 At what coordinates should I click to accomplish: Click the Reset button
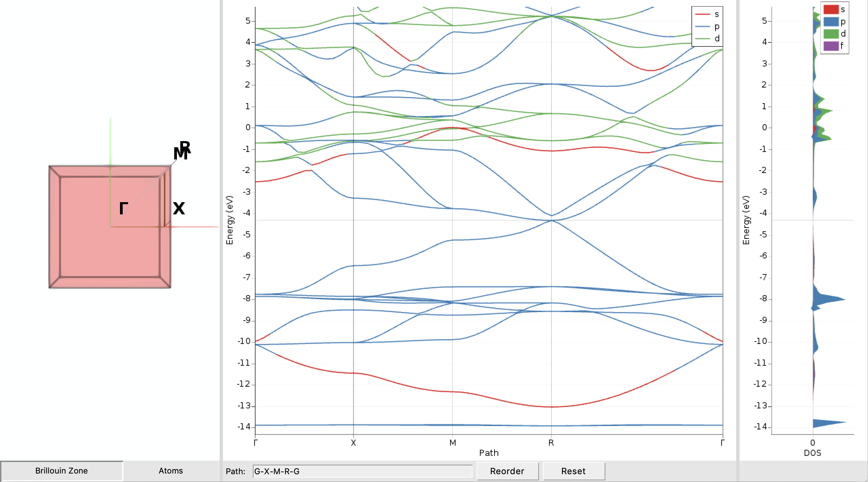tap(574, 471)
